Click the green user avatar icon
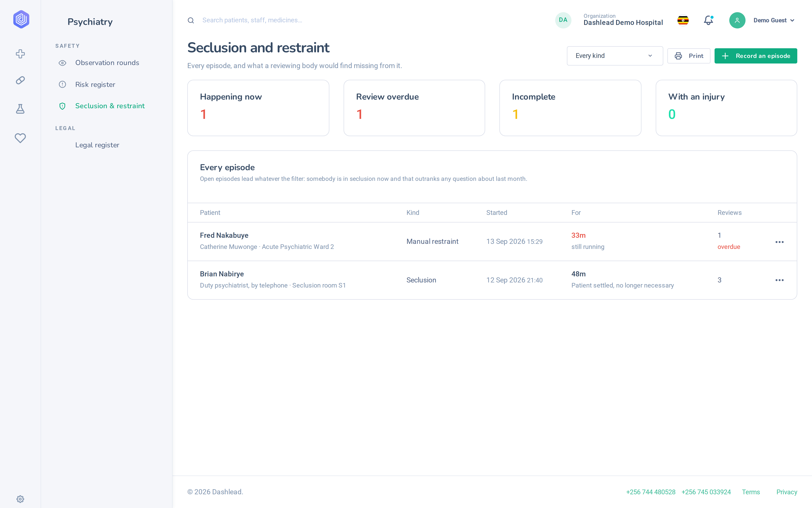Image resolution: width=812 pixels, height=508 pixels. point(737,20)
